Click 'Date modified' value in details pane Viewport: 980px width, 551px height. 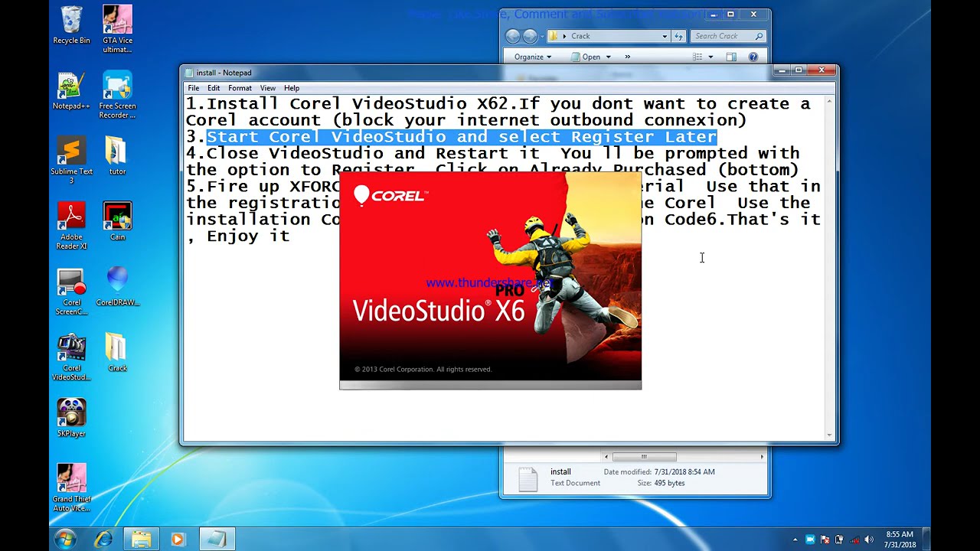click(684, 472)
